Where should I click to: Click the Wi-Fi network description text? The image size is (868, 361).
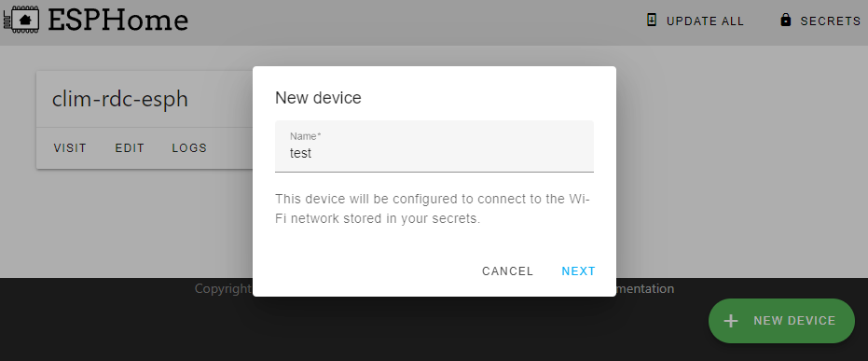433,208
